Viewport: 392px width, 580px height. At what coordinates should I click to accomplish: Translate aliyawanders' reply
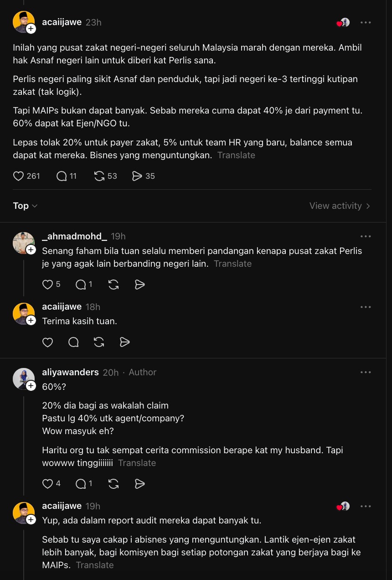point(137,463)
